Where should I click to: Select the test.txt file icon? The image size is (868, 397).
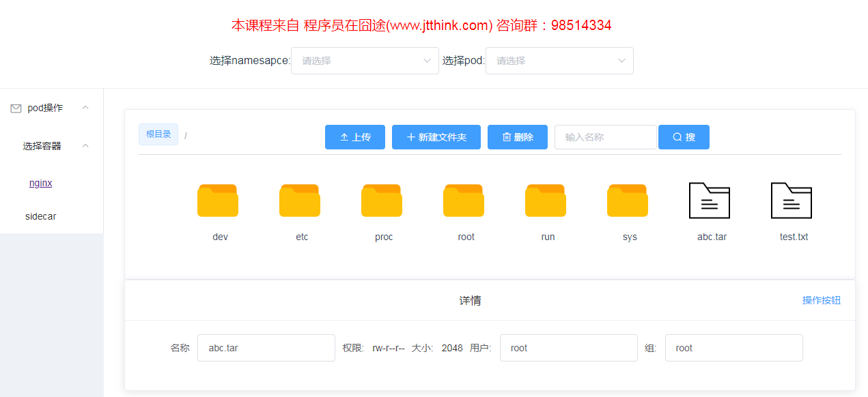(792, 200)
